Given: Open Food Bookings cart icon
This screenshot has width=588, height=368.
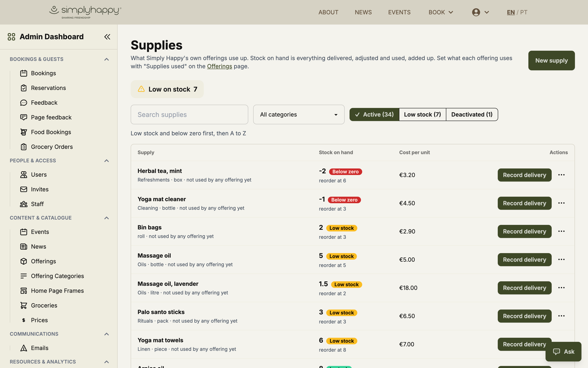Looking at the screenshot, I should coord(23,132).
